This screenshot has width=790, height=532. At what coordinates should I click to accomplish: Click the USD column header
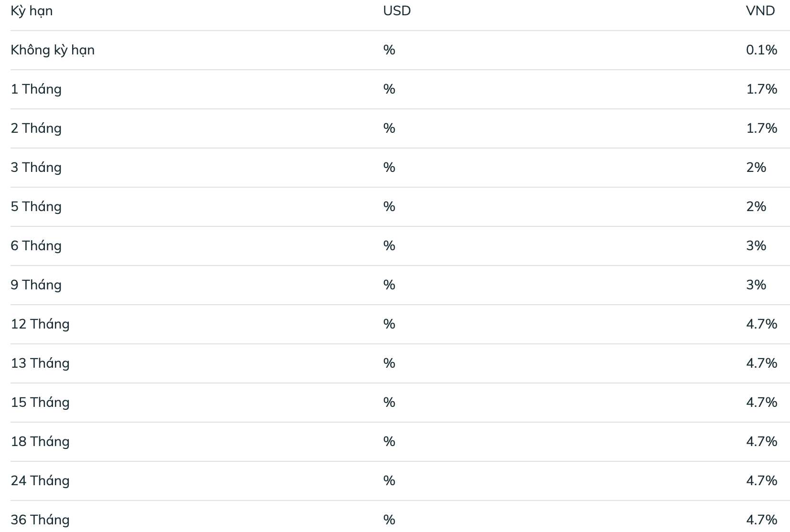pos(397,11)
